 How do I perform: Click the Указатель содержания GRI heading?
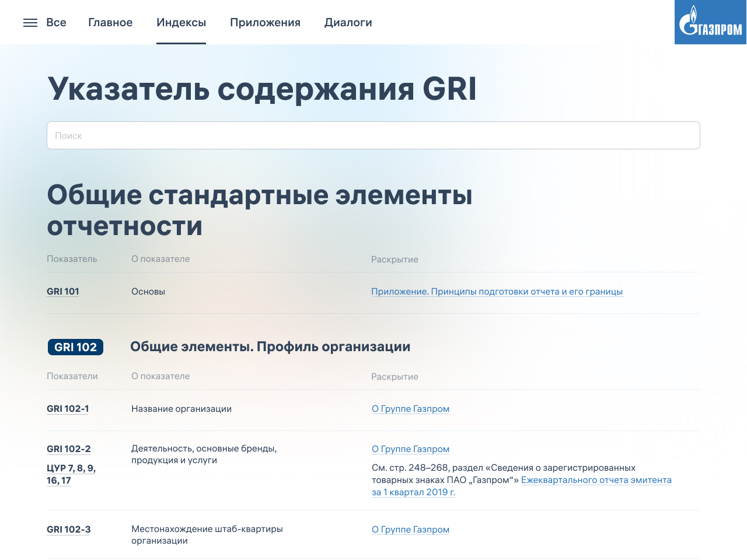click(261, 89)
